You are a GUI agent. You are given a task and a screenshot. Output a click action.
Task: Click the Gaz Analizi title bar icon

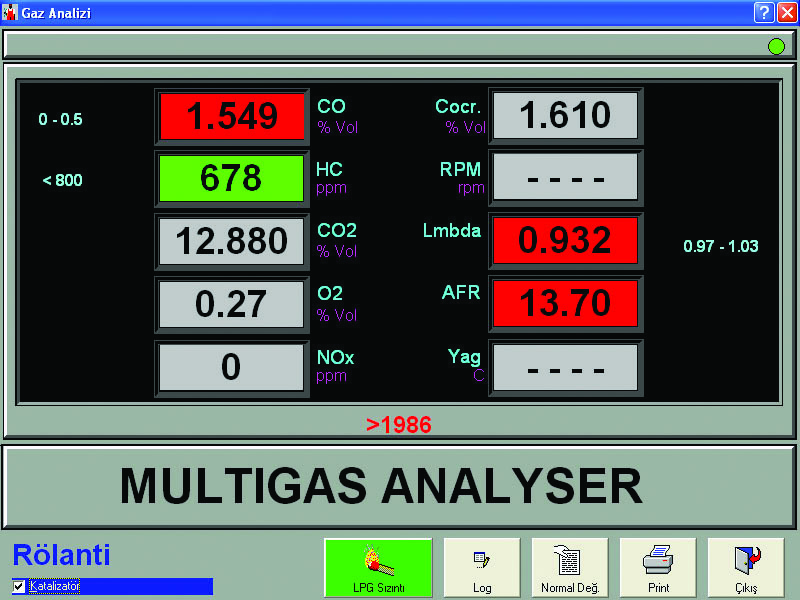tap(11, 12)
